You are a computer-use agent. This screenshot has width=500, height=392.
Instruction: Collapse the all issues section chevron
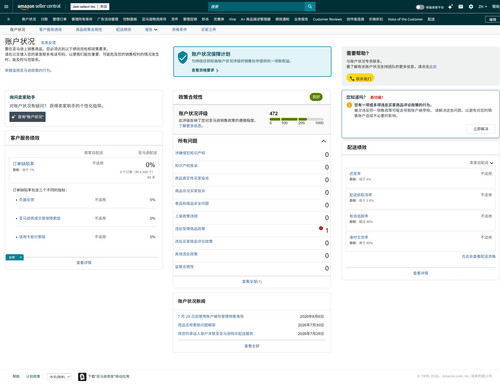(323, 141)
